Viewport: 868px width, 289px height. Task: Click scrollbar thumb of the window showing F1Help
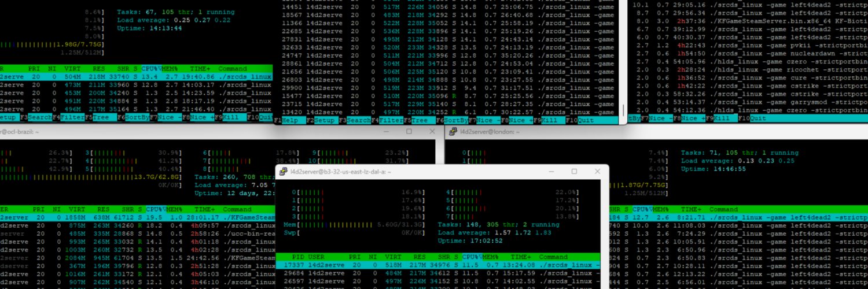623,110
